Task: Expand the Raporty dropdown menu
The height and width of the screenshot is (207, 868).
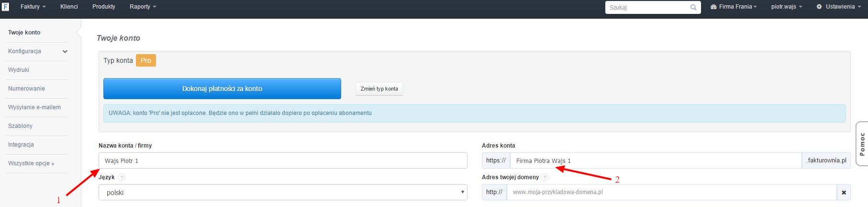Action: point(143,7)
